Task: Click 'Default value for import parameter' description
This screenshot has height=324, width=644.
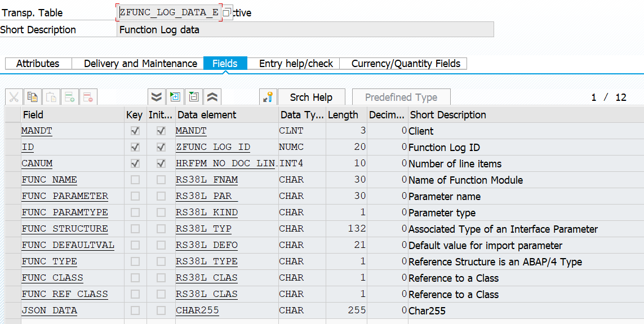Action: (486, 246)
